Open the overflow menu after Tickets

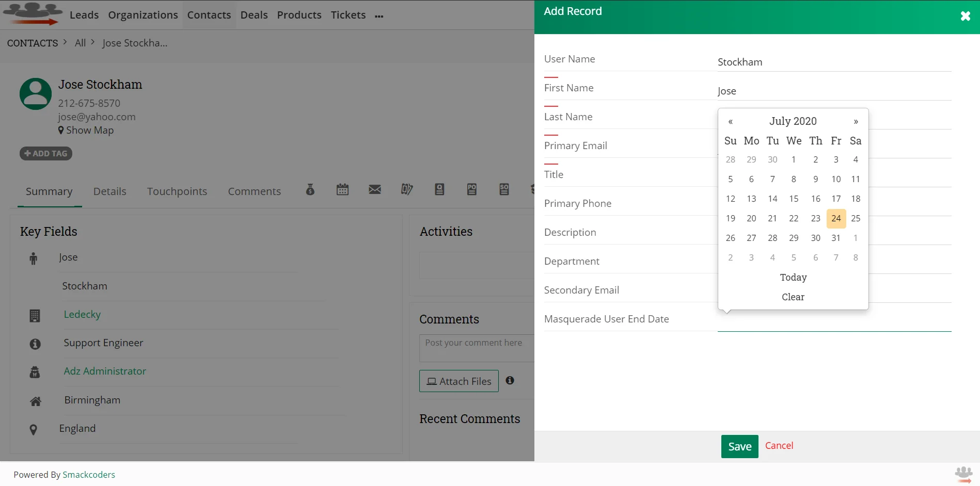380,15
